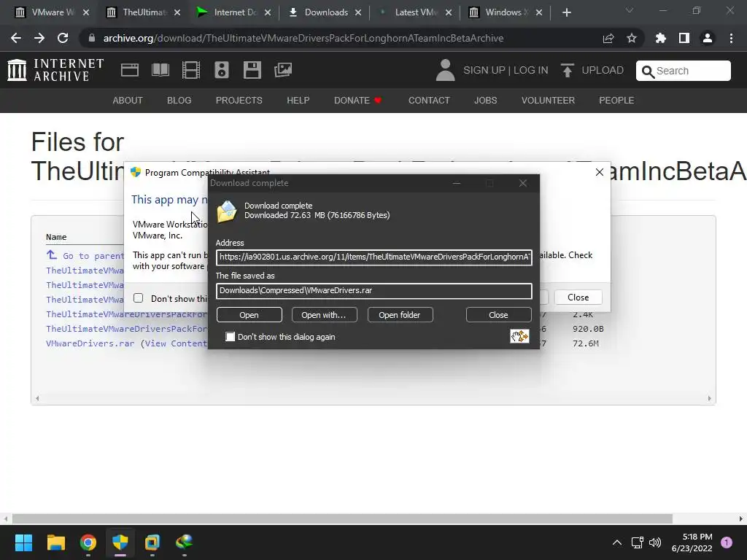Open the PROJECTS navigation link
The image size is (747, 560).
pos(239,101)
